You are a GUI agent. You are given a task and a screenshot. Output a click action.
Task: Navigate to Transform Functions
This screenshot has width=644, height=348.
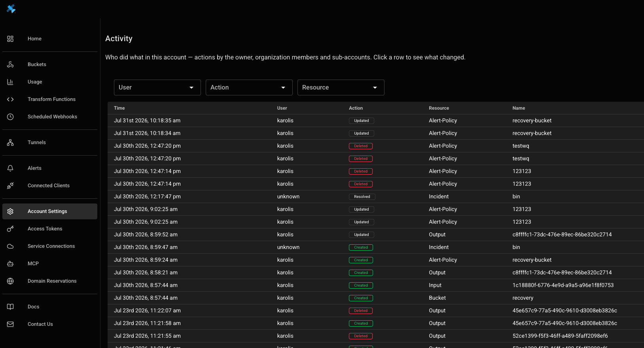pos(50,99)
